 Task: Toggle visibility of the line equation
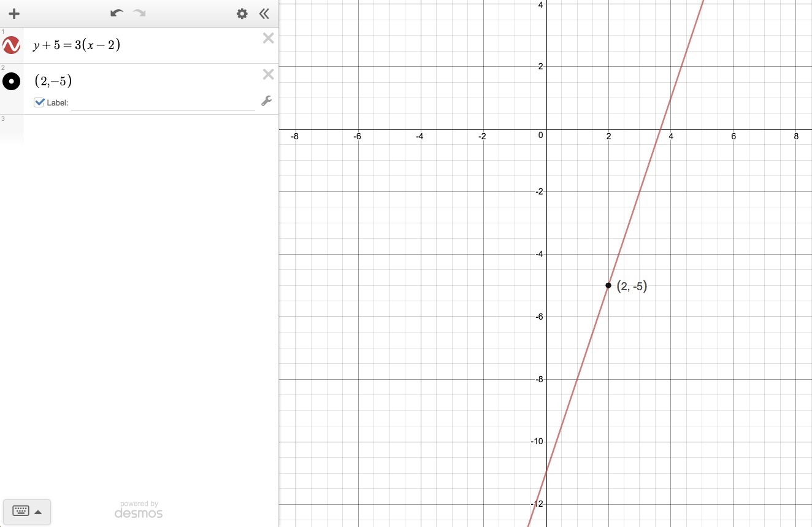pyautogui.click(x=11, y=45)
